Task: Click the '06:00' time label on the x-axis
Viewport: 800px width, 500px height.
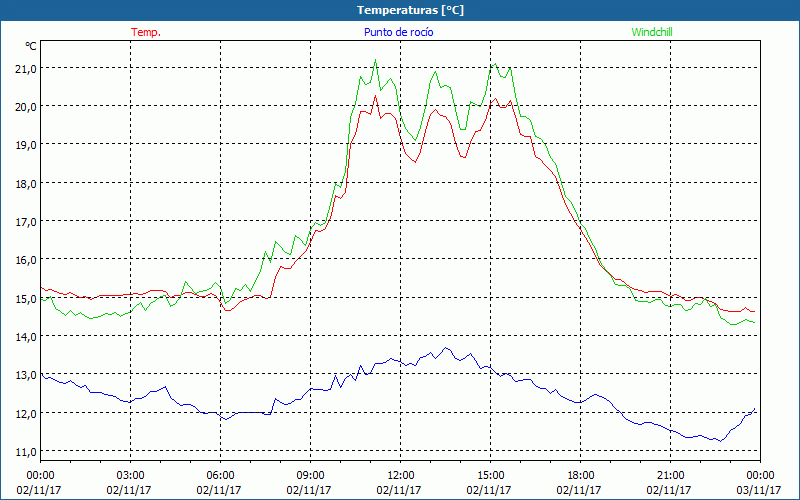Action: click(220, 476)
